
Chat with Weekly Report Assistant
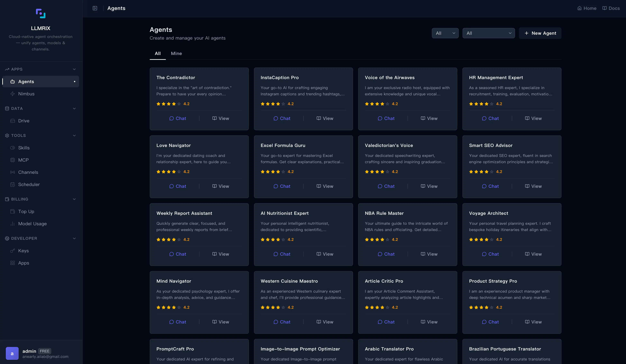(178, 254)
